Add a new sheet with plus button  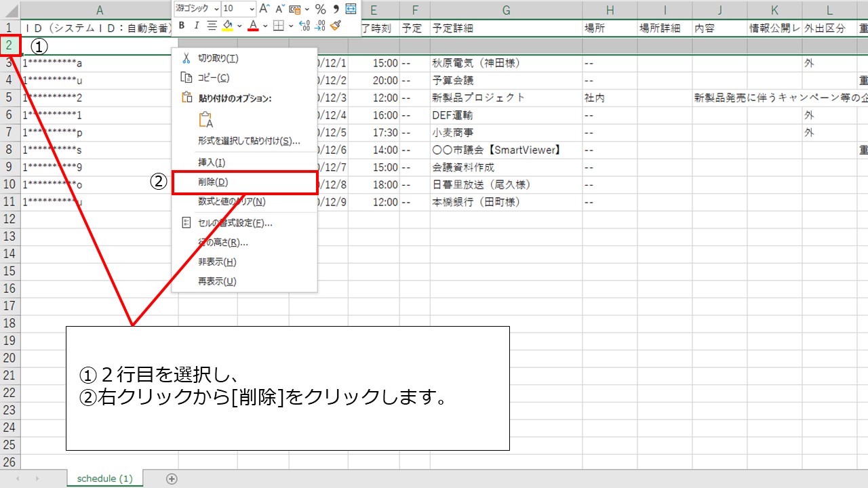[172, 479]
